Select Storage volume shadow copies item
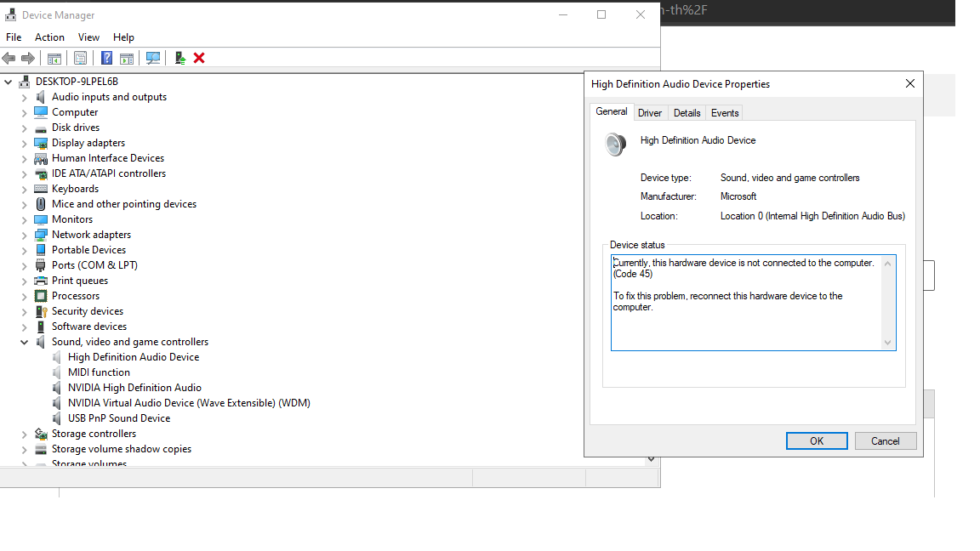 122,449
